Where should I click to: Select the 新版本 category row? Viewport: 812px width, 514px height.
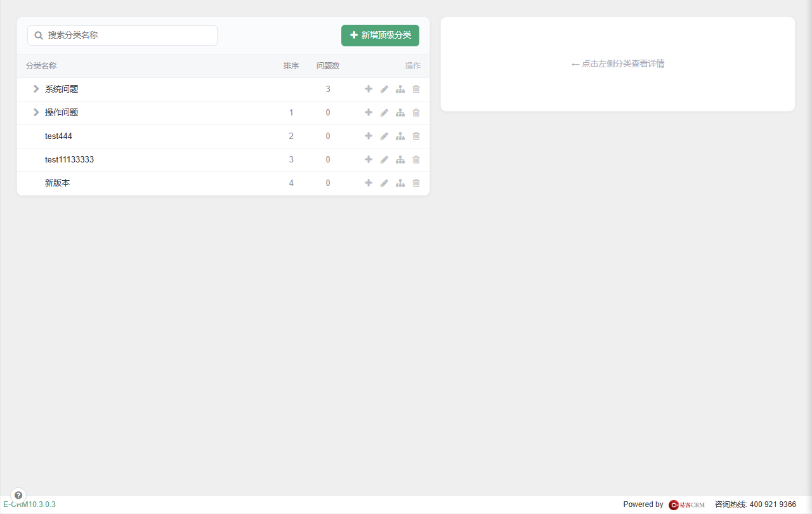point(223,183)
